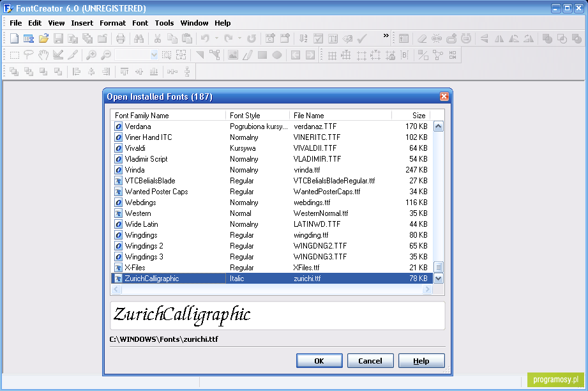This screenshot has height=391, width=588.
Task: Sort by Size column header
Action: tap(411, 115)
